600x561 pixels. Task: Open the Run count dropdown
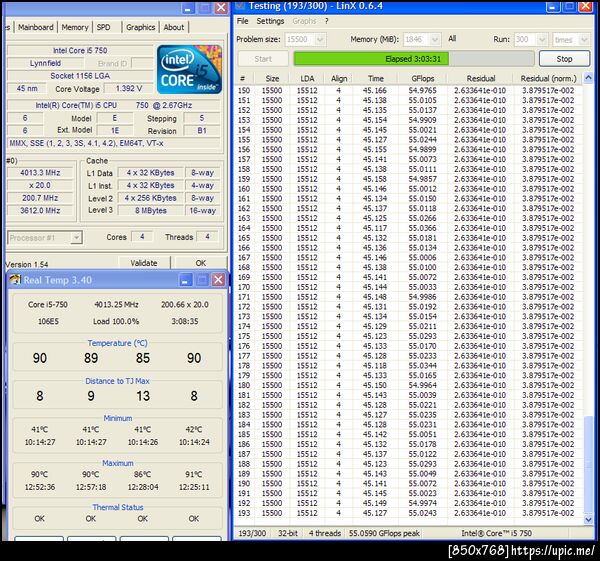(542, 39)
